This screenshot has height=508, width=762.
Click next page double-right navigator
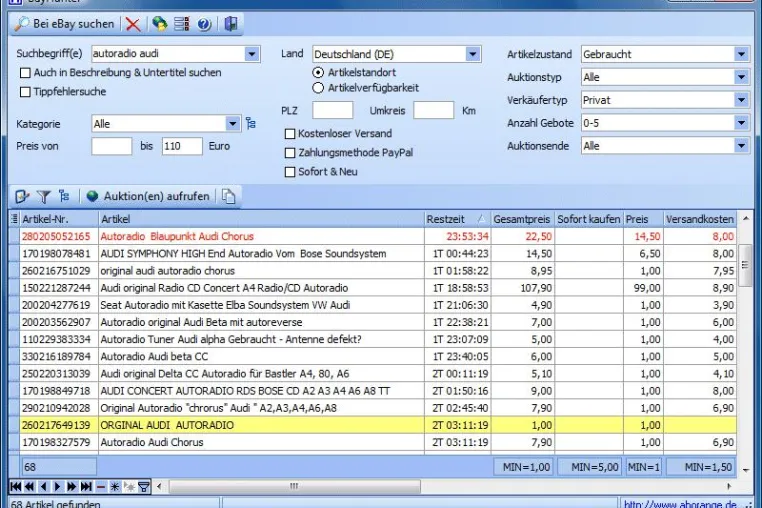(x=72, y=487)
